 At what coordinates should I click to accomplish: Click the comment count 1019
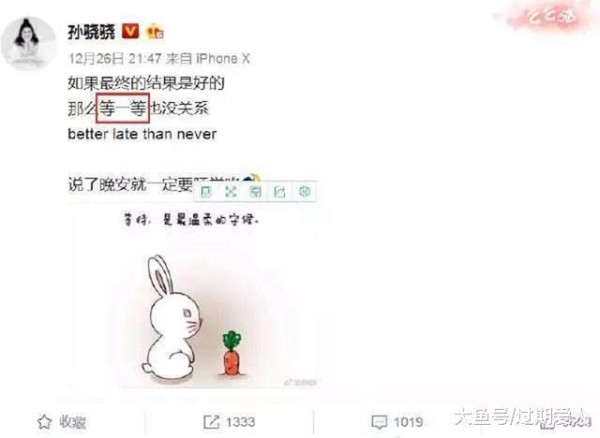coord(408,422)
